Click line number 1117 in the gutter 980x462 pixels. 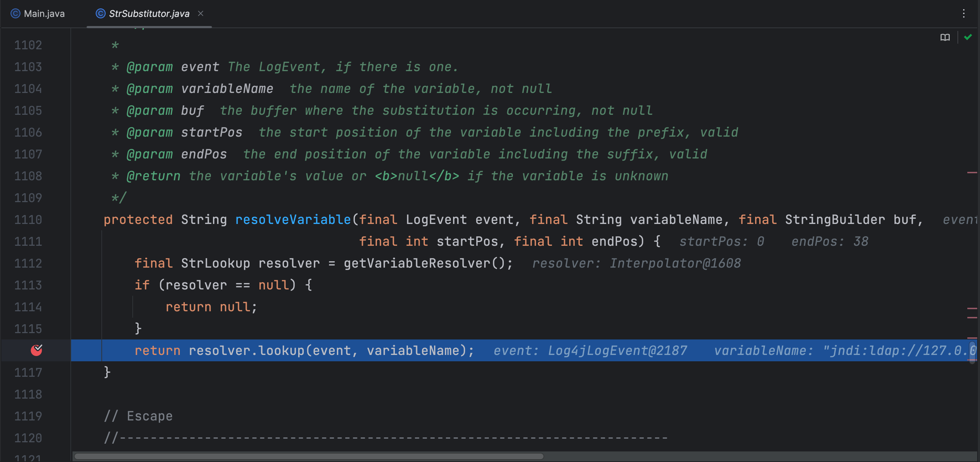pyautogui.click(x=28, y=372)
